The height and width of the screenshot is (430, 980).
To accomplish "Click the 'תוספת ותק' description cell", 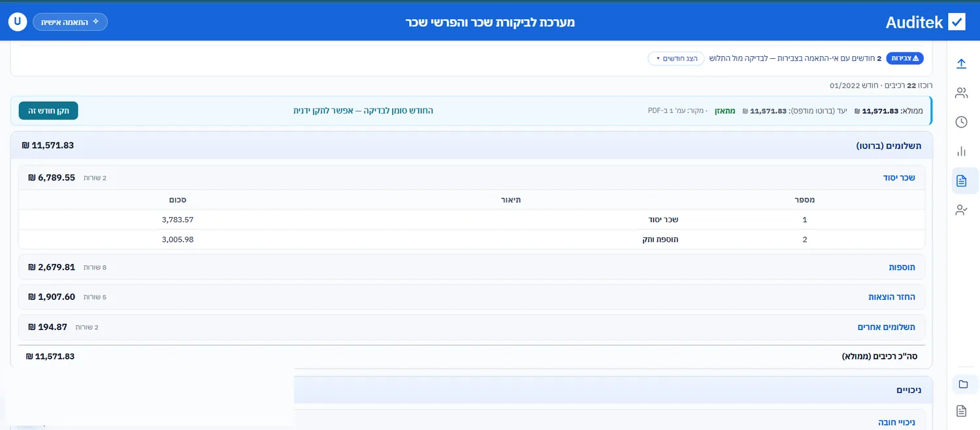I will tap(660, 239).
